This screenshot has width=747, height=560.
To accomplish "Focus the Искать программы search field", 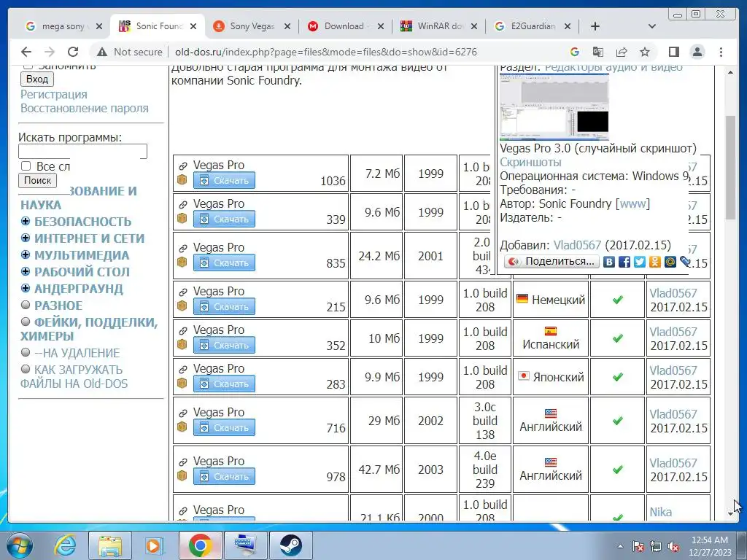I will (83, 152).
